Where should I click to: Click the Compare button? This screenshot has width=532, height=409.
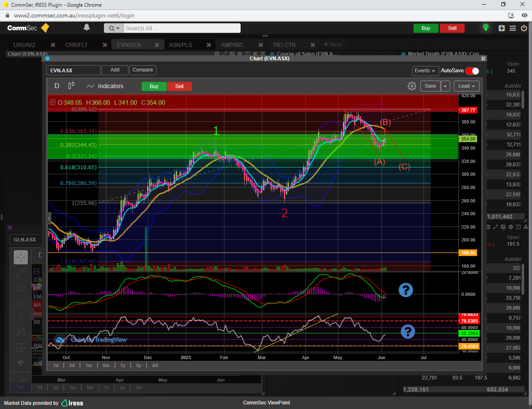[x=143, y=70]
